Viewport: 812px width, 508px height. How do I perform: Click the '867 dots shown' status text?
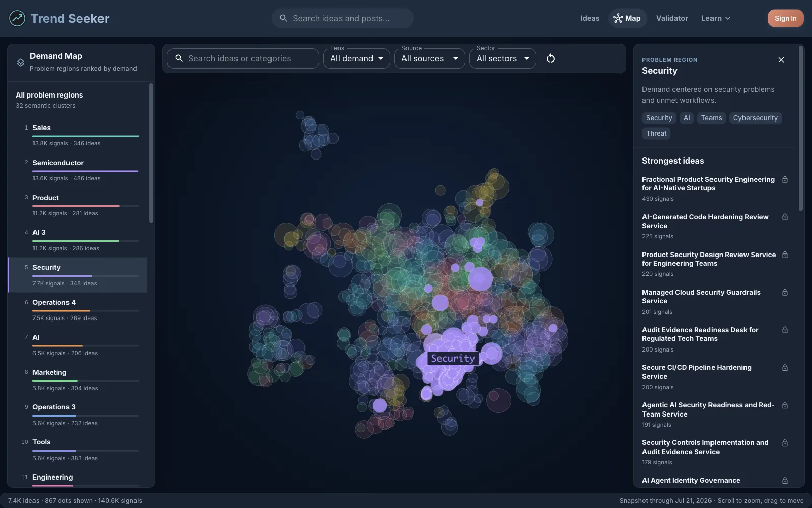click(69, 501)
